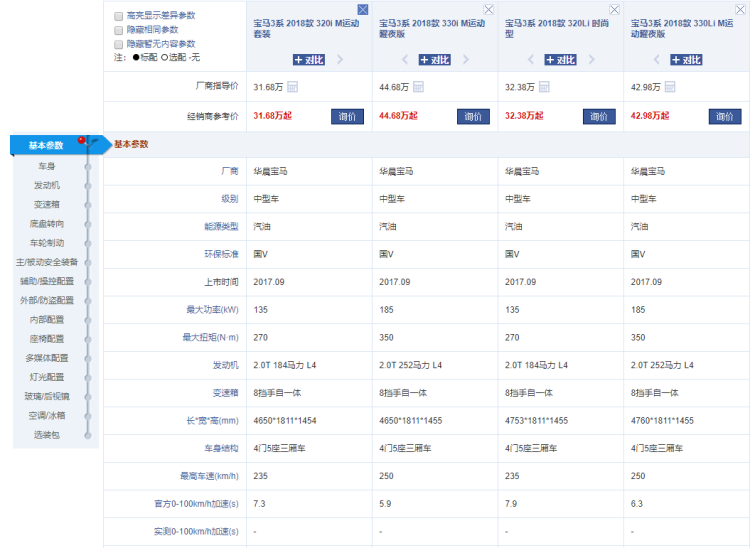
Task: Jump to 多媒体配置 in sidebar
Action: (x=47, y=358)
